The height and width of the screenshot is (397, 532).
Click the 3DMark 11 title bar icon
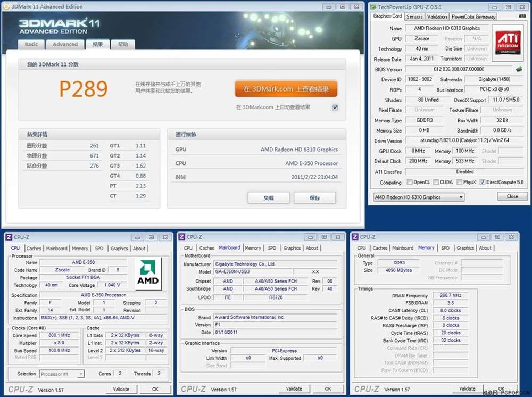pyautogui.click(x=6, y=6)
